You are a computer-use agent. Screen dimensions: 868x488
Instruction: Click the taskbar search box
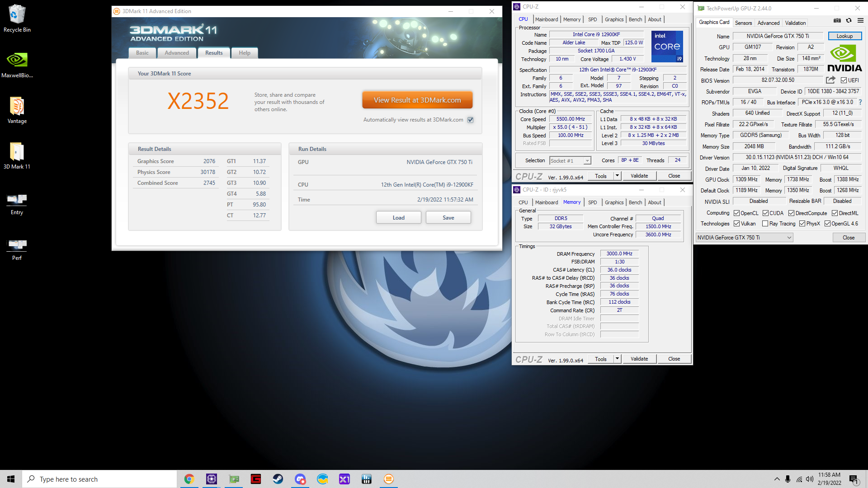tap(99, 479)
